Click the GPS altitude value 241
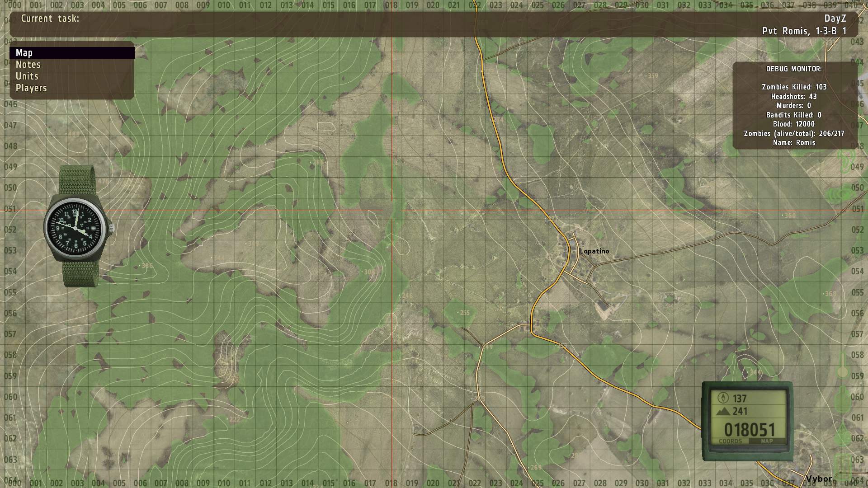 [x=740, y=411]
